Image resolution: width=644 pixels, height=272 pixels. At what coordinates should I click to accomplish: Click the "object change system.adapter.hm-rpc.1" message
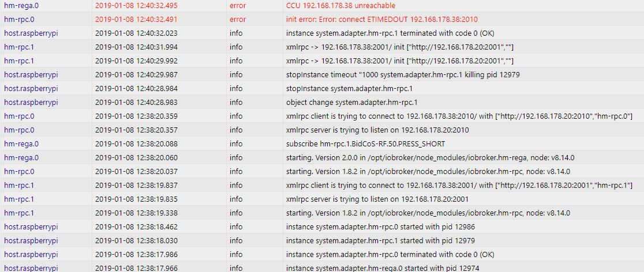tap(351, 102)
